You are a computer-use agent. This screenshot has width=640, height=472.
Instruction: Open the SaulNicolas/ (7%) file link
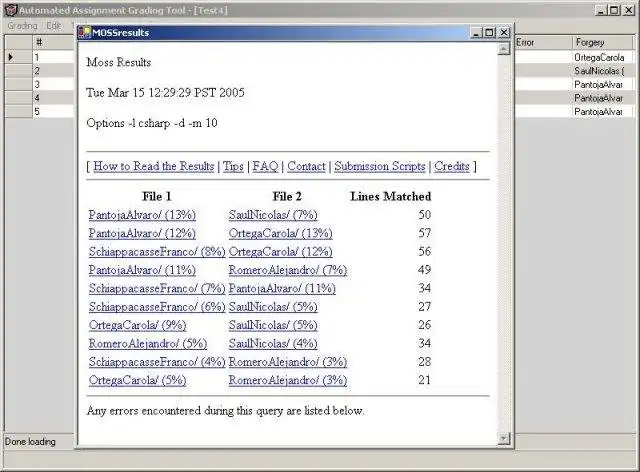tap(273, 215)
